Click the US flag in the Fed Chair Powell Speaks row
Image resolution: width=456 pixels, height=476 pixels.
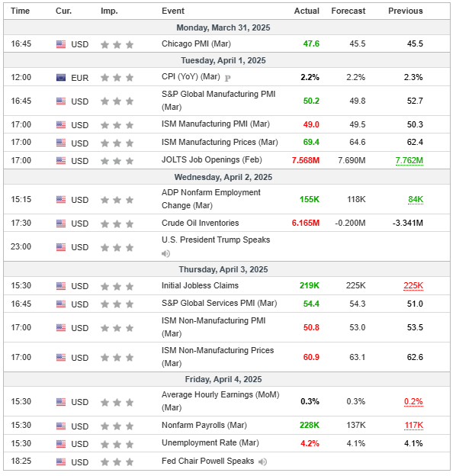(x=61, y=462)
